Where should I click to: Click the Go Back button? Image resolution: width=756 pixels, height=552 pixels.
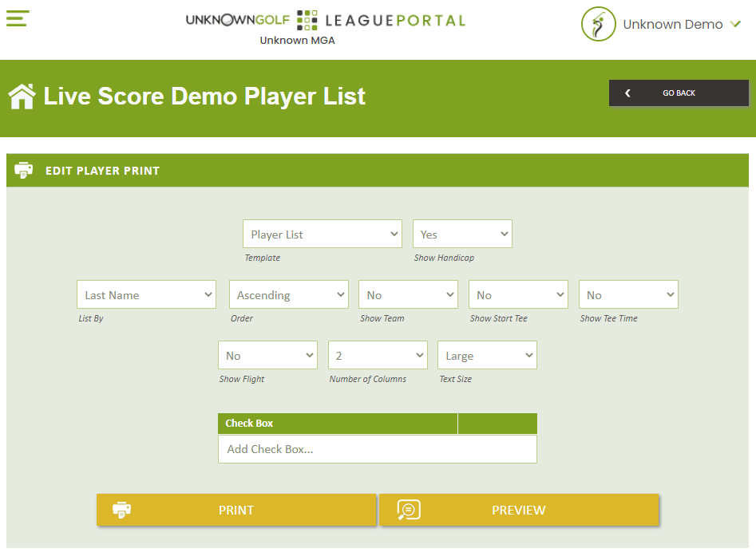tap(679, 93)
